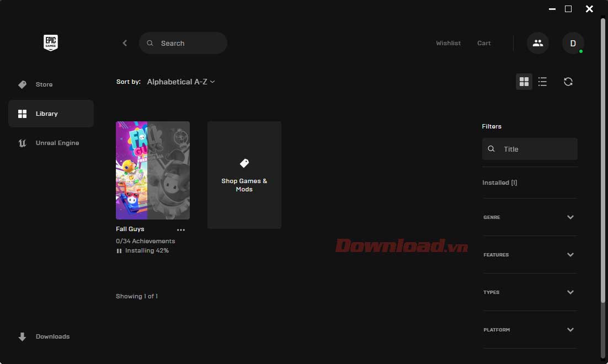This screenshot has width=608, height=364.
Task: Open the Cart
Action: [x=484, y=43]
